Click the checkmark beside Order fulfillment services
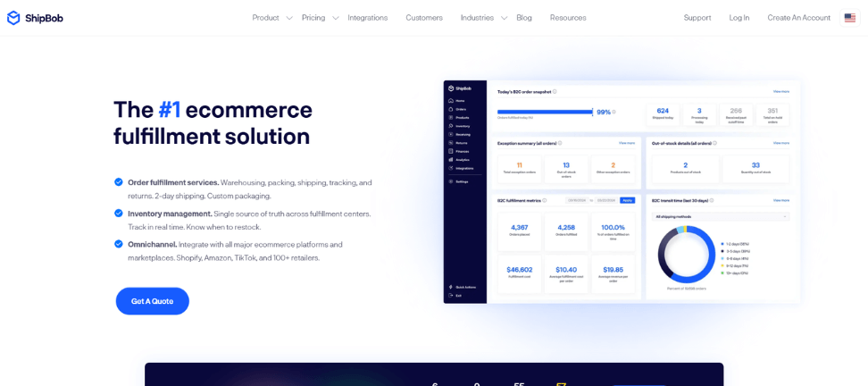This screenshot has height=386, width=868. (119, 181)
